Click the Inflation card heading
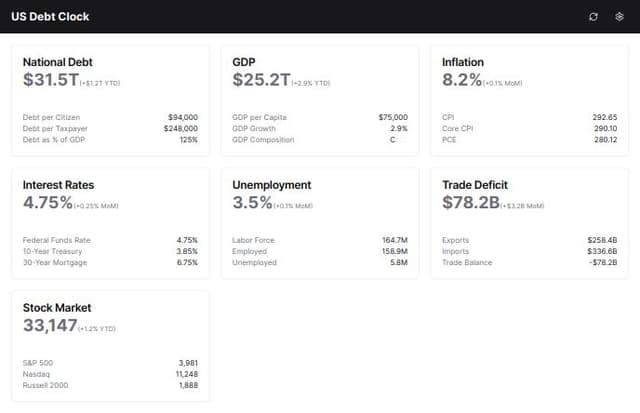This screenshot has width=640, height=413. click(464, 62)
